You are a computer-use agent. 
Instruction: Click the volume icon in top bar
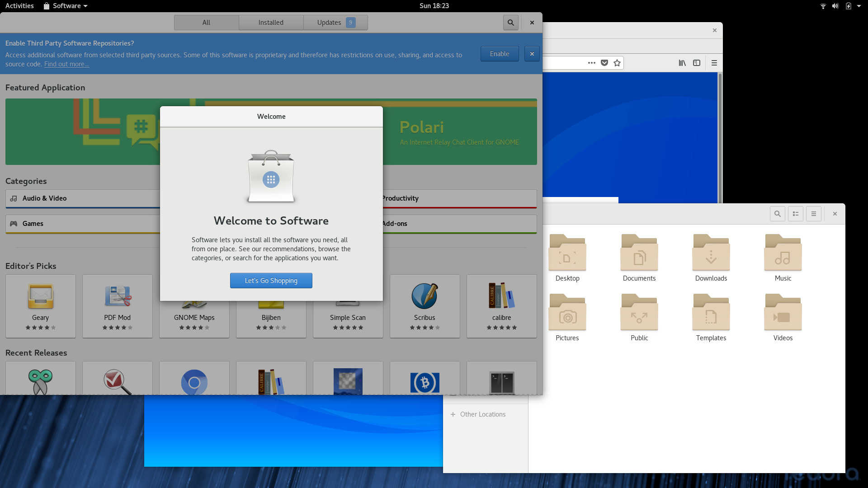tap(835, 6)
